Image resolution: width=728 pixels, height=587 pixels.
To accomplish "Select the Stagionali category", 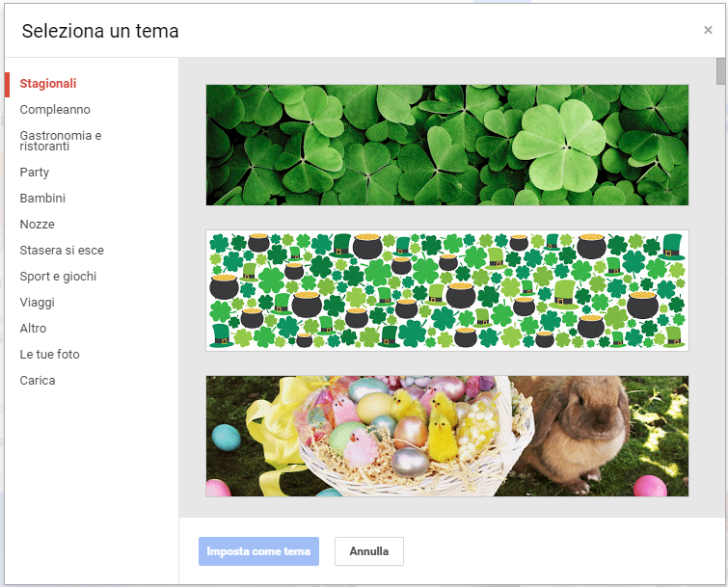I will pyautogui.click(x=48, y=84).
